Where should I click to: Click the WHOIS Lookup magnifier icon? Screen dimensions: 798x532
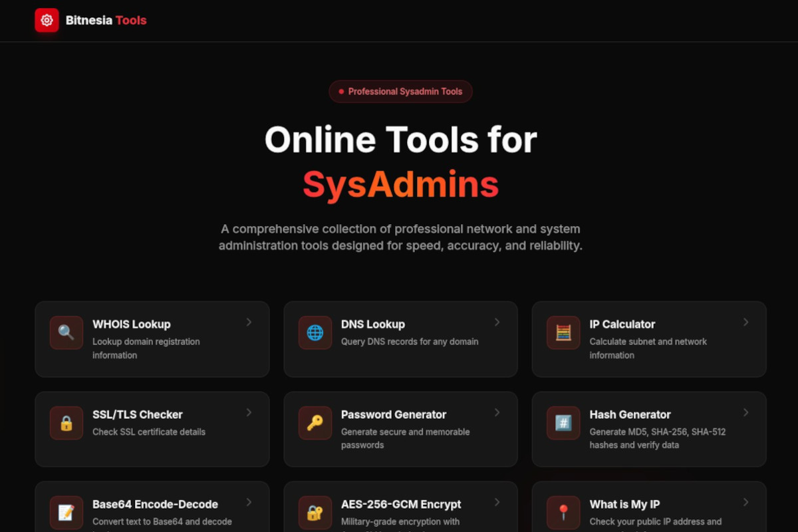click(66, 332)
